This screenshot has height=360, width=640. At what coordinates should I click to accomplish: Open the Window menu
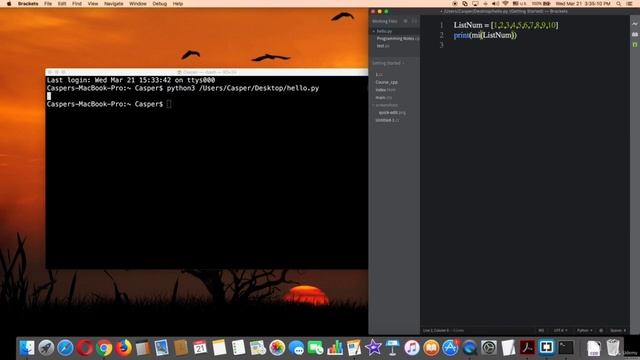138,4
